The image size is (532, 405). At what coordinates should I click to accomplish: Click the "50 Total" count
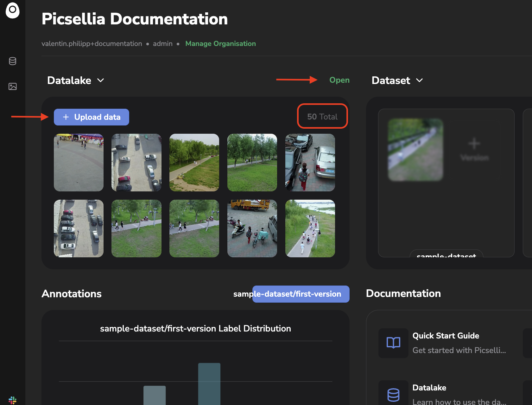point(322,117)
